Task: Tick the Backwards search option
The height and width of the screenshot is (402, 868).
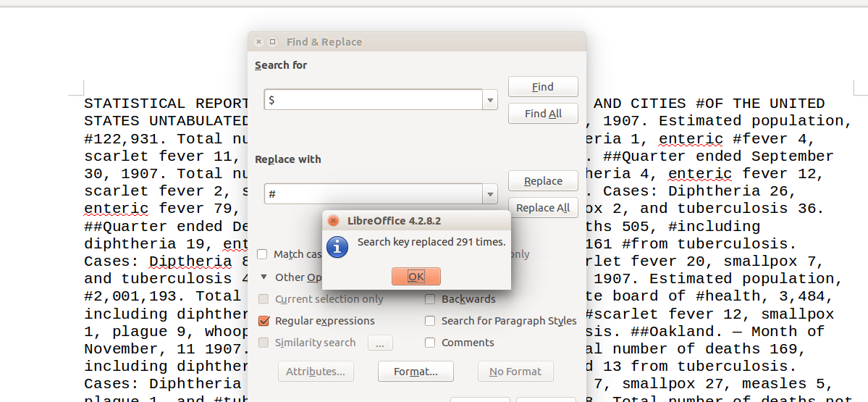Action: (430, 299)
